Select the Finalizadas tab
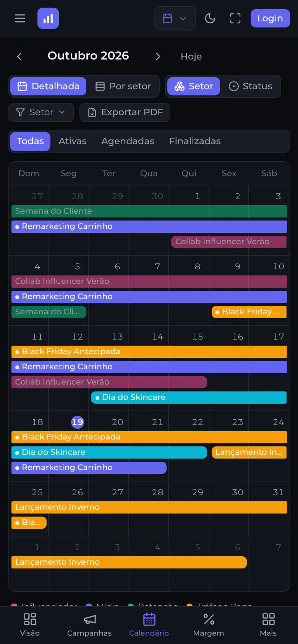The width and height of the screenshot is (298, 644). point(195,141)
